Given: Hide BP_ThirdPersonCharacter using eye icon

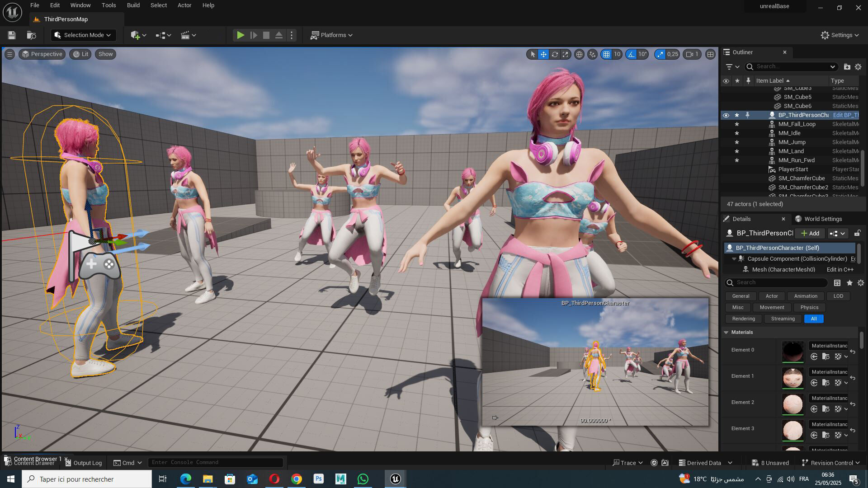Looking at the screenshot, I should [x=726, y=115].
